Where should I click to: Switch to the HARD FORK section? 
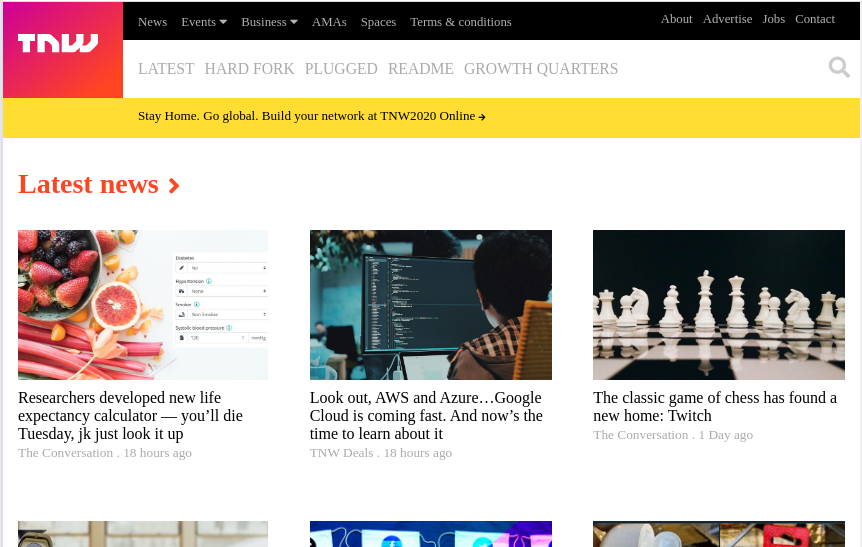(x=249, y=69)
